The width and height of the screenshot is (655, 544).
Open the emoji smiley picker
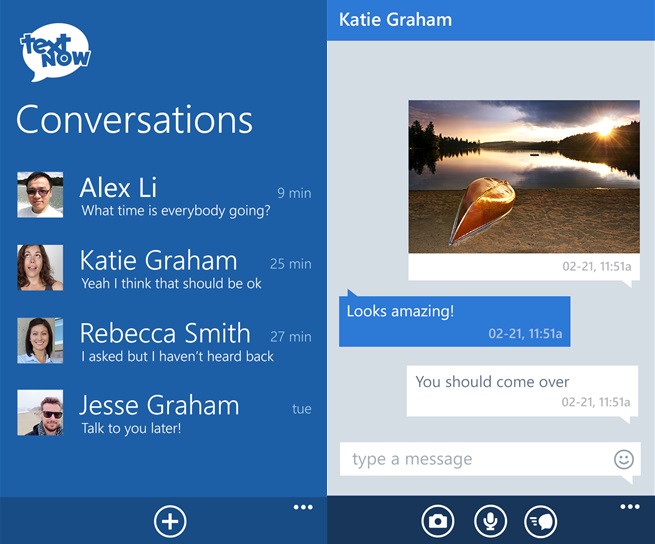pos(623,459)
